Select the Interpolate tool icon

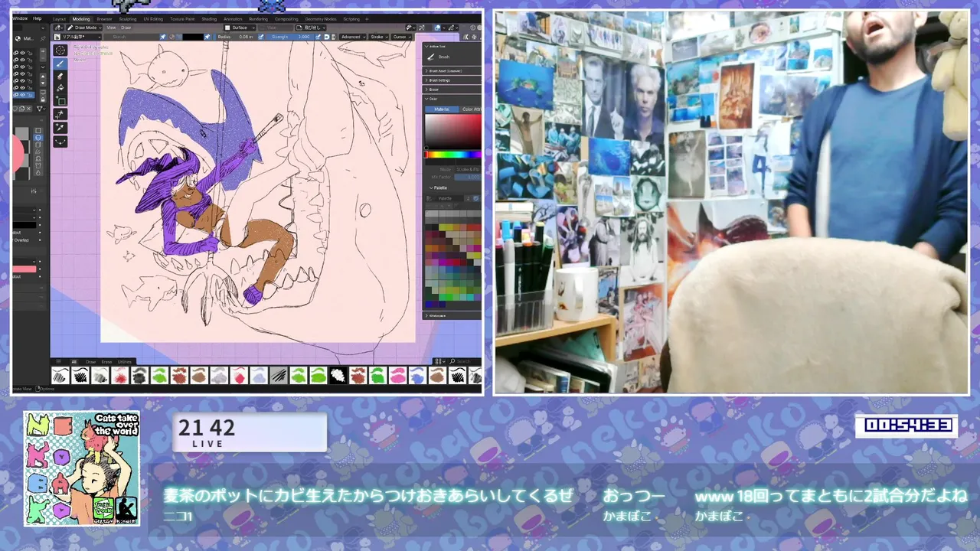[60, 114]
